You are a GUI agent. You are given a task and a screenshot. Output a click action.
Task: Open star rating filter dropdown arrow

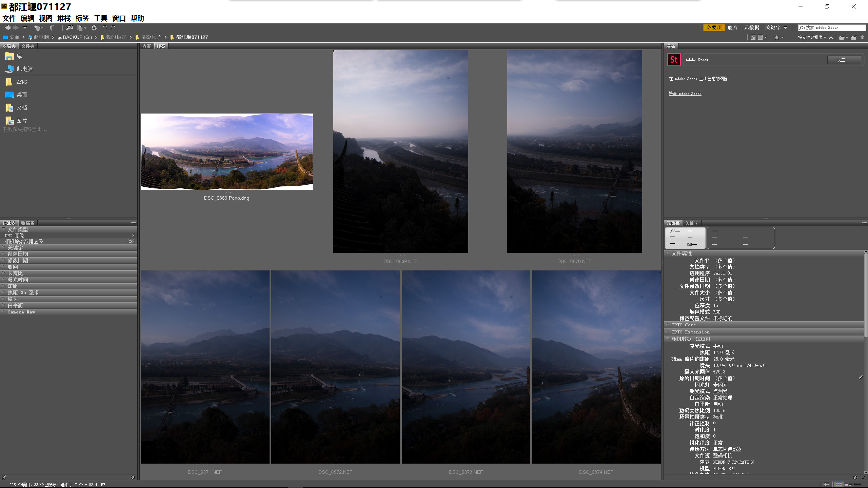783,38
